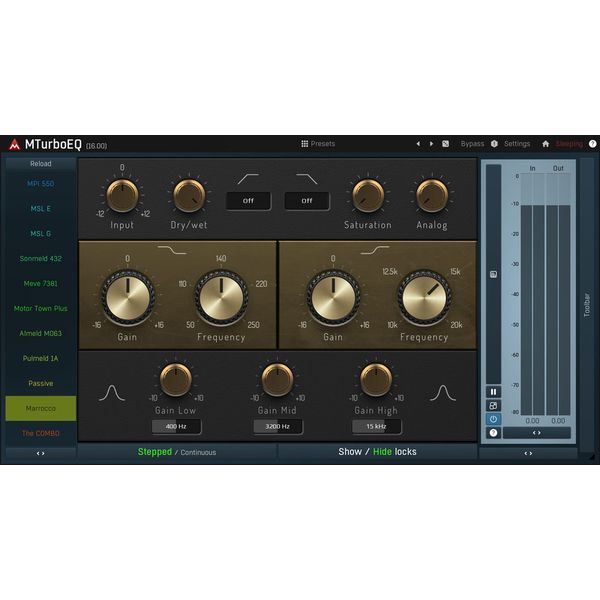Click the meter view mode icon above power
600x600 pixels.
[x=493, y=406]
